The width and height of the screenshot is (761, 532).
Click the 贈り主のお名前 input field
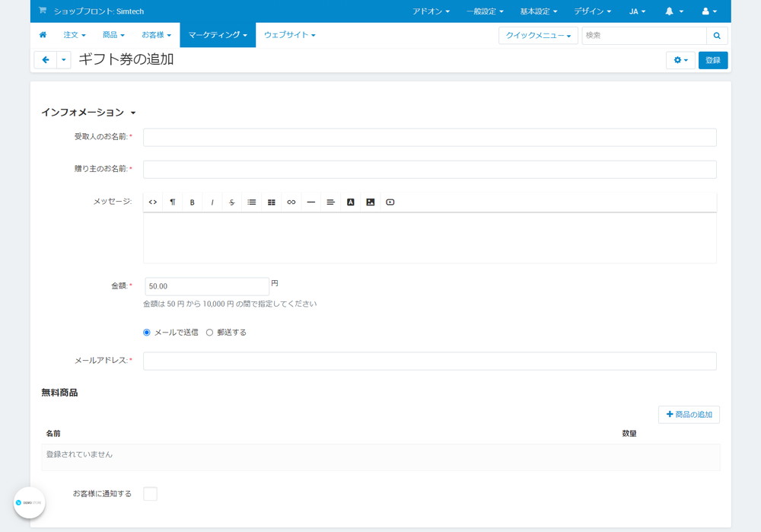[x=429, y=170]
